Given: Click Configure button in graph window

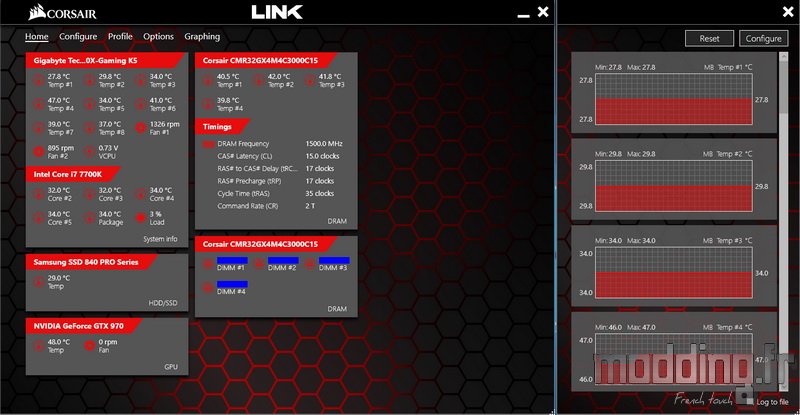Looking at the screenshot, I should click(x=763, y=38).
